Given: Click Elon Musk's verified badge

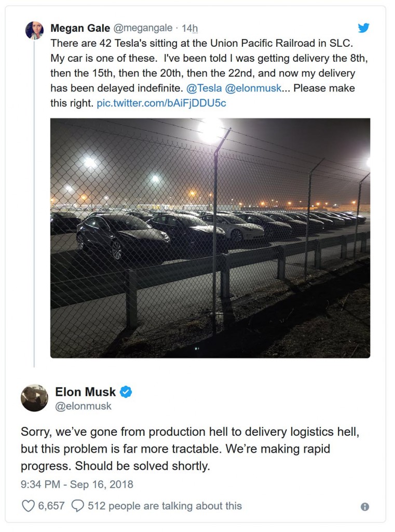Looking at the screenshot, I should tap(126, 392).
